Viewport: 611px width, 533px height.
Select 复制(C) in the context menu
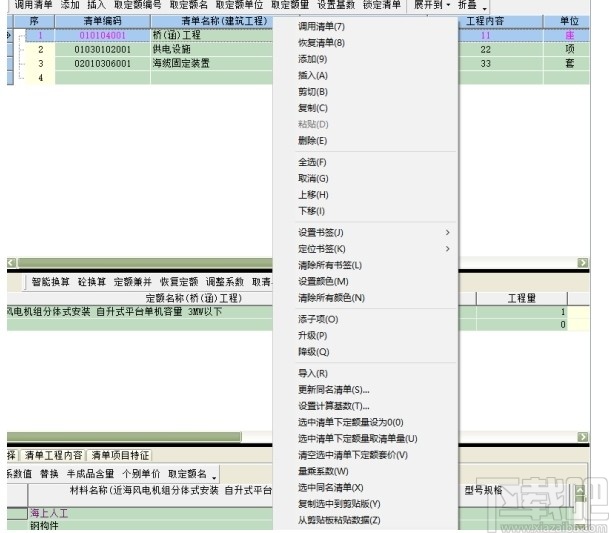tap(313, 108)
